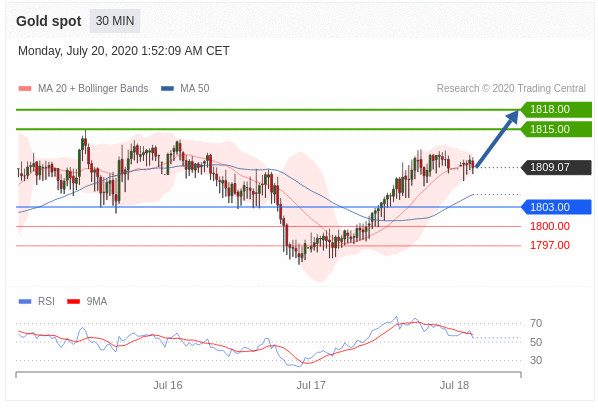This screenshot has height=408, width=598.
Task: Click the Gold spot chart title
Action: coord(49,21)
